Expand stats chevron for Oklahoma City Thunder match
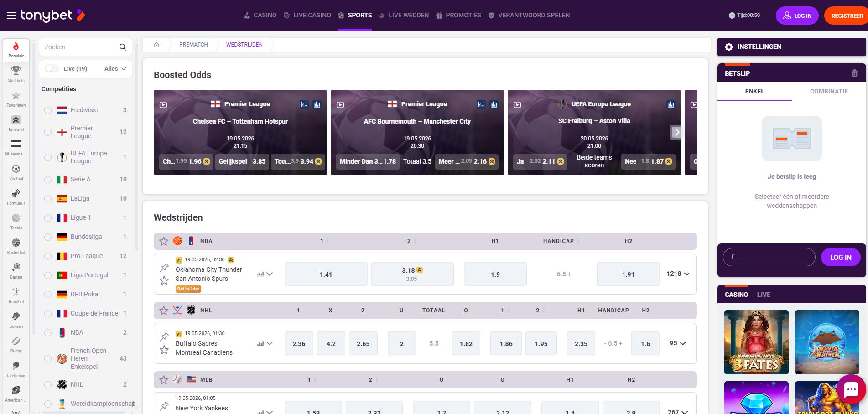 (x=270, y=274)
